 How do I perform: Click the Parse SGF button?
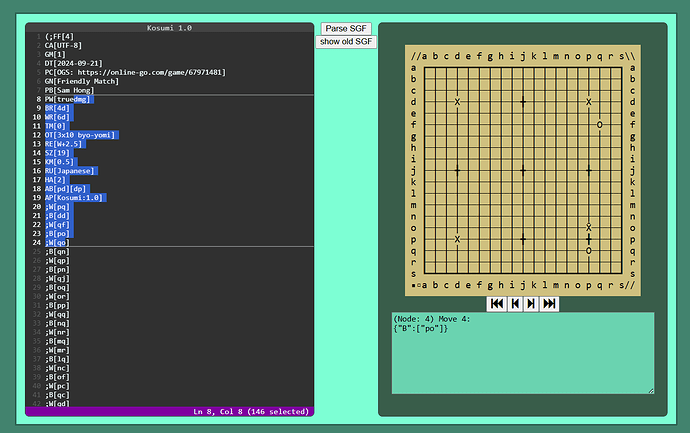coord(346,29)
